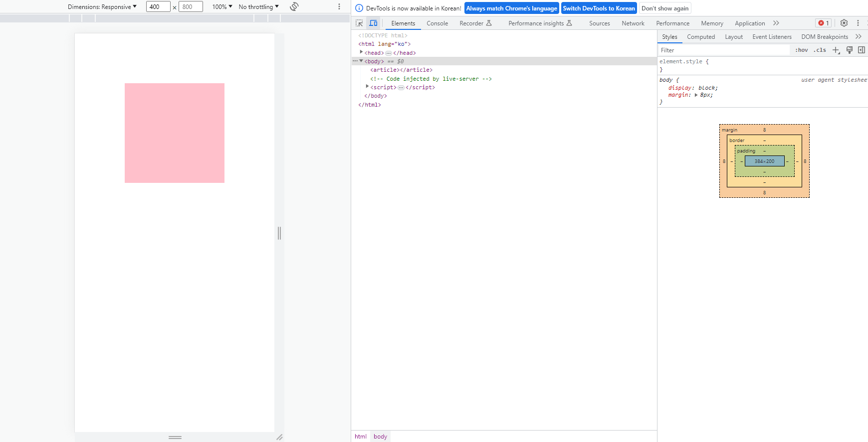
Task: Switch to Computed styles tab
Action: [x=701, y=36]
